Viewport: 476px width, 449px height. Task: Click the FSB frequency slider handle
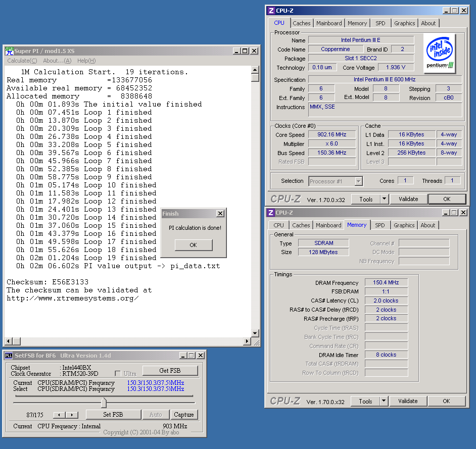[104, 403]
